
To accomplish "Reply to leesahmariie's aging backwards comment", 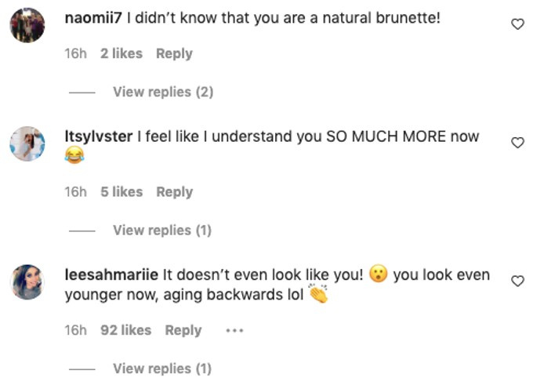I will [183, 331].
